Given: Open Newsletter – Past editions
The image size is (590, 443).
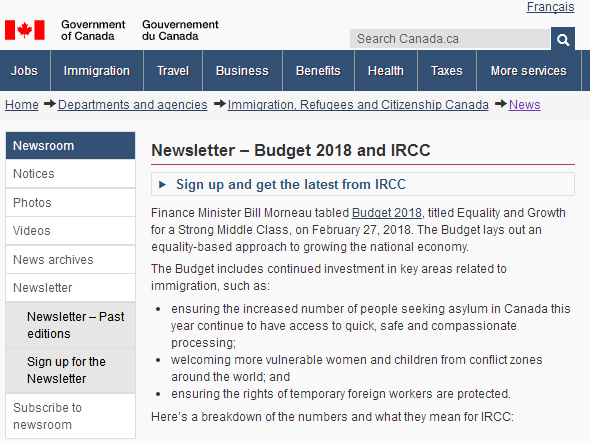Looking at the screenshot, I should (70, 325).
